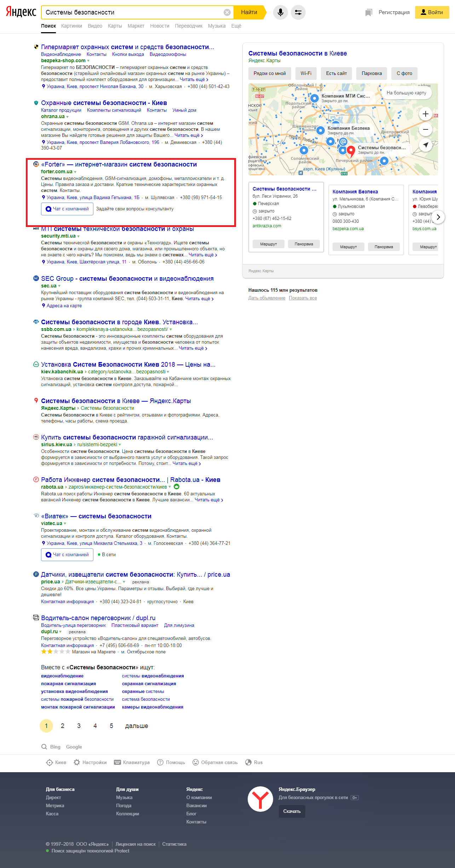This screenshot has width=455, height=868.
Task: Expand the ohrana.ua URL dropdown arrow
Action: [68, 117]
